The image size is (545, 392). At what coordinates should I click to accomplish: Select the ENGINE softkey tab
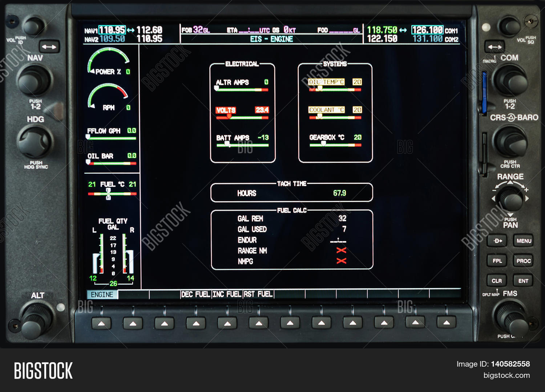click(102, 295)
